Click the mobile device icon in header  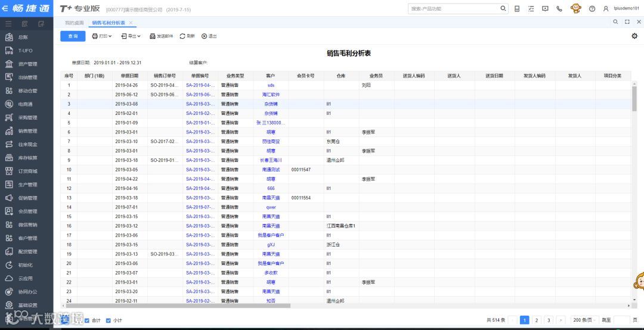(x=517, y=8)
